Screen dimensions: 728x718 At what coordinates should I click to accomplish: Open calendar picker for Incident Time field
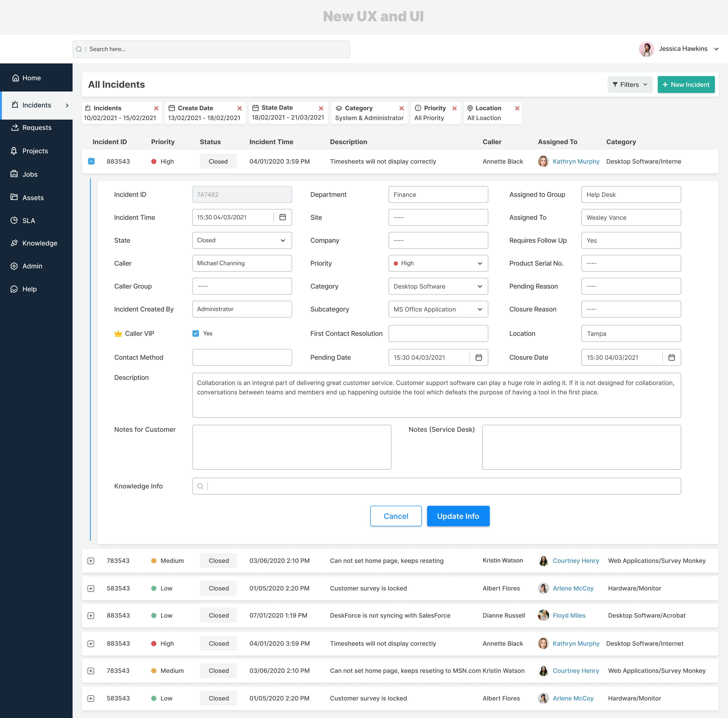283,217
